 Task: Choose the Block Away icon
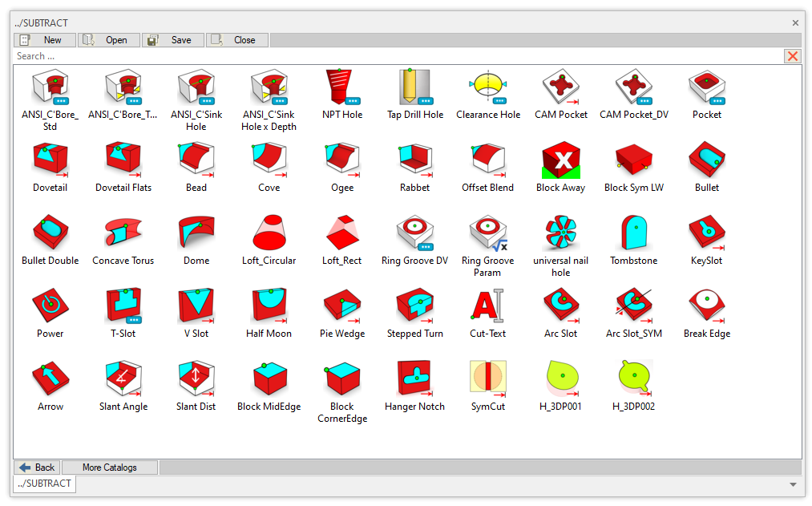(561, 160)
